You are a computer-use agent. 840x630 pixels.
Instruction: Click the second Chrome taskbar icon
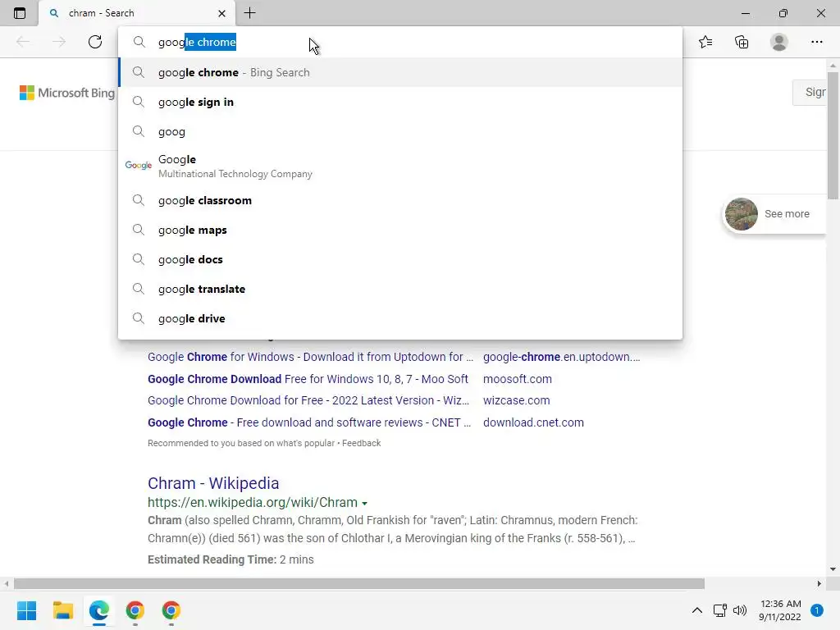pyautogui.click(x=171, y=610)
